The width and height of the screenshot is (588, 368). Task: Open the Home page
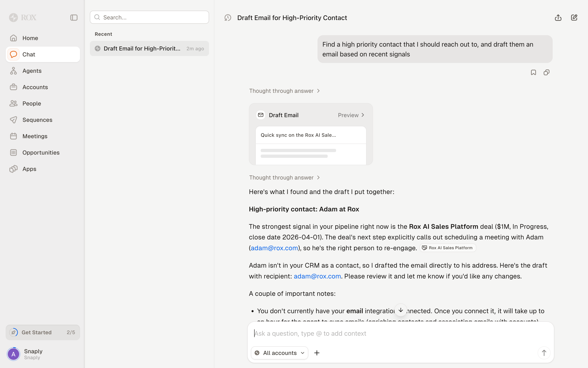click(x=43, y=38)
